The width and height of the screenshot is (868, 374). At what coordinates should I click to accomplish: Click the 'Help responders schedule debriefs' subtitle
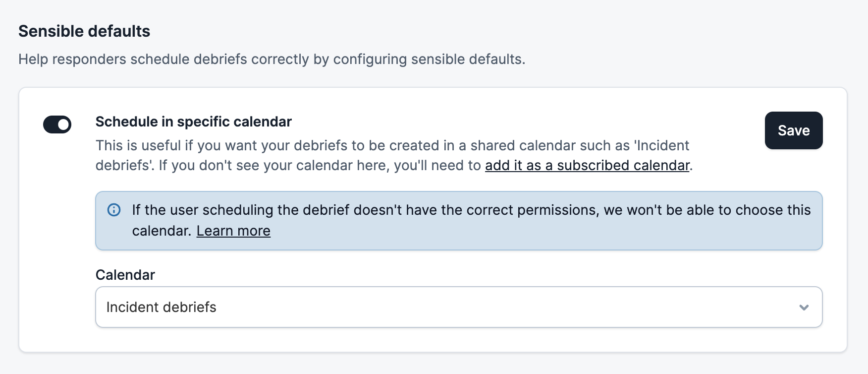click(149, 59)
